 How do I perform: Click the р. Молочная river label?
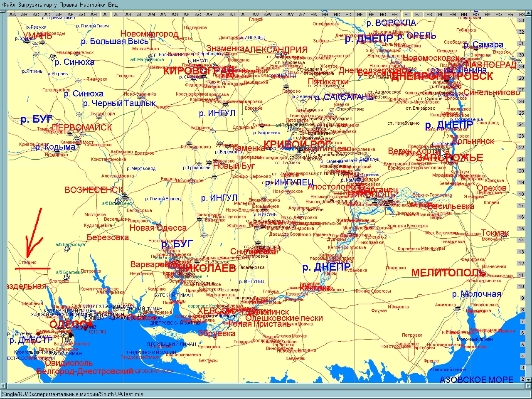(x=477, y=294)
